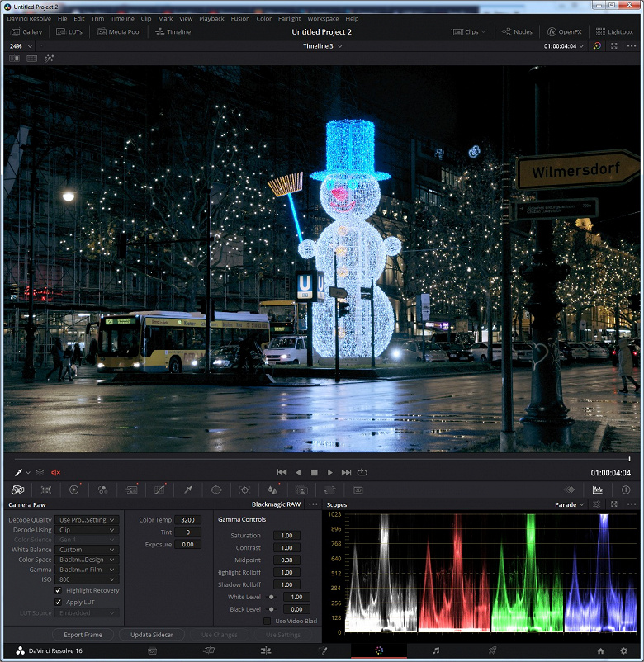Open the Camera Raw palette icon
644x662 pixels.
(x=17, y=489)
